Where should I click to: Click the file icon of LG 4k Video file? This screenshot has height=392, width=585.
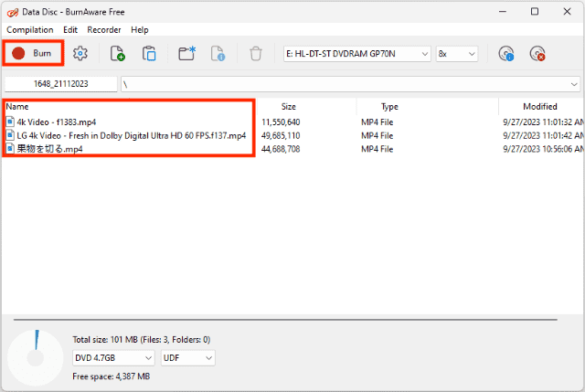[x=10, y=135]
